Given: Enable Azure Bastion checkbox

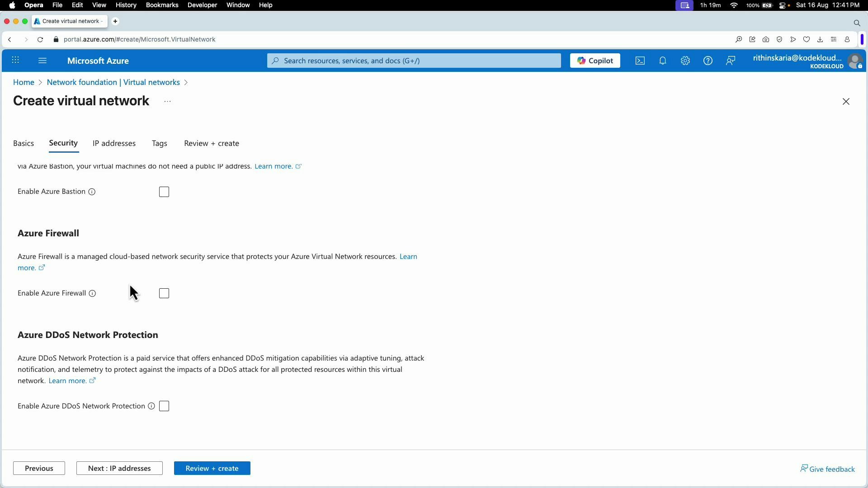Looking at the screenshot, I should point(164,192).
